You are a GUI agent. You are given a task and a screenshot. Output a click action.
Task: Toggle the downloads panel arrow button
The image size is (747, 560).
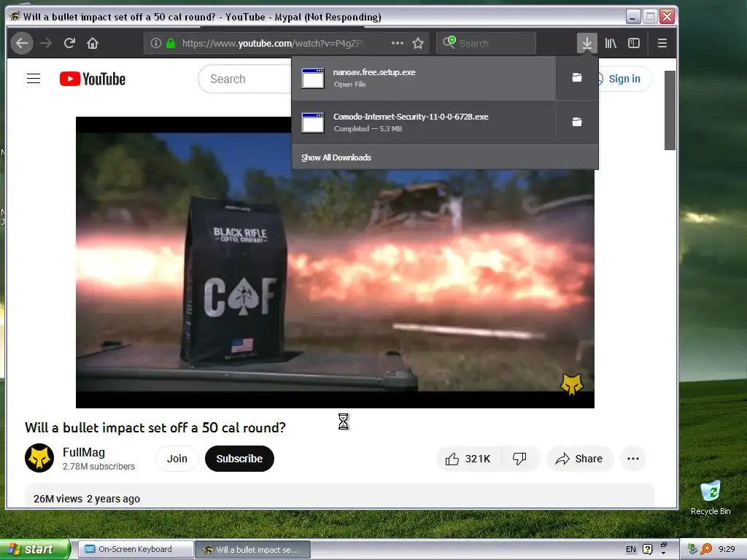click(x=587, y=43)
